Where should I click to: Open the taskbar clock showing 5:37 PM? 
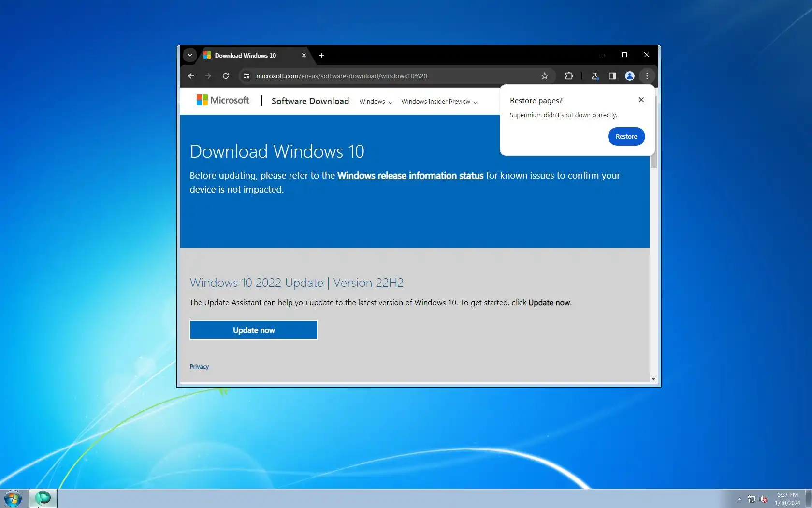(787, 499)
